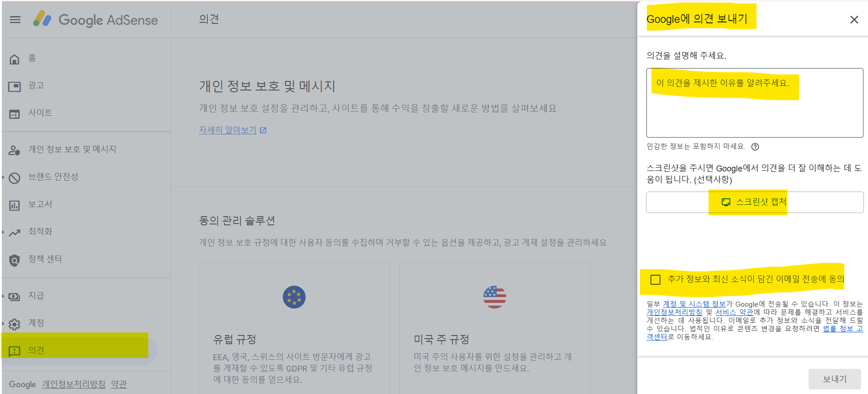Click the 민감한 정보는 포함하지 마세요 text
This screenshot has height=394, width=868.
[x=696, y=146]
